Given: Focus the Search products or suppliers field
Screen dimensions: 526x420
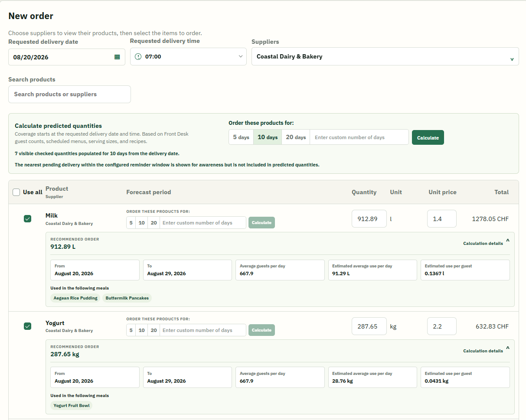Looking at the screenshot, I should click(x=69, y=94).
